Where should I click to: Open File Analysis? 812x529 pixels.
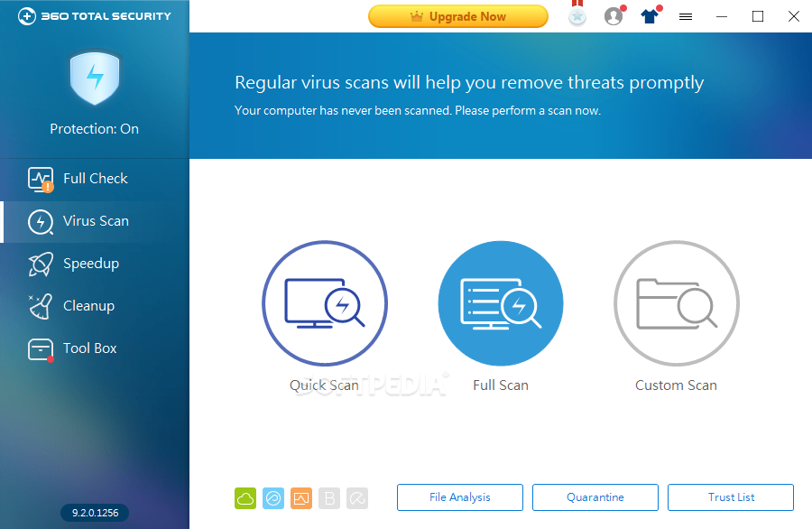pos(460,497)
